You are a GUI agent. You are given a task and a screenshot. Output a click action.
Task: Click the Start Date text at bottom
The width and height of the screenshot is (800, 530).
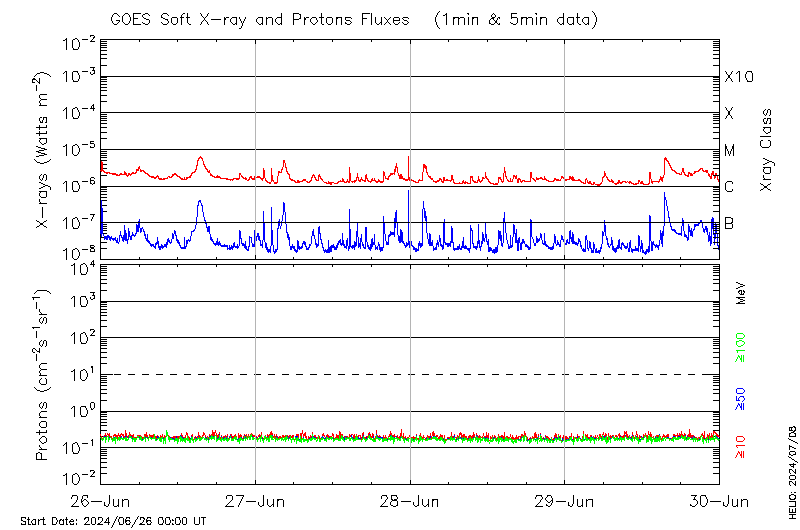point(113,521)
